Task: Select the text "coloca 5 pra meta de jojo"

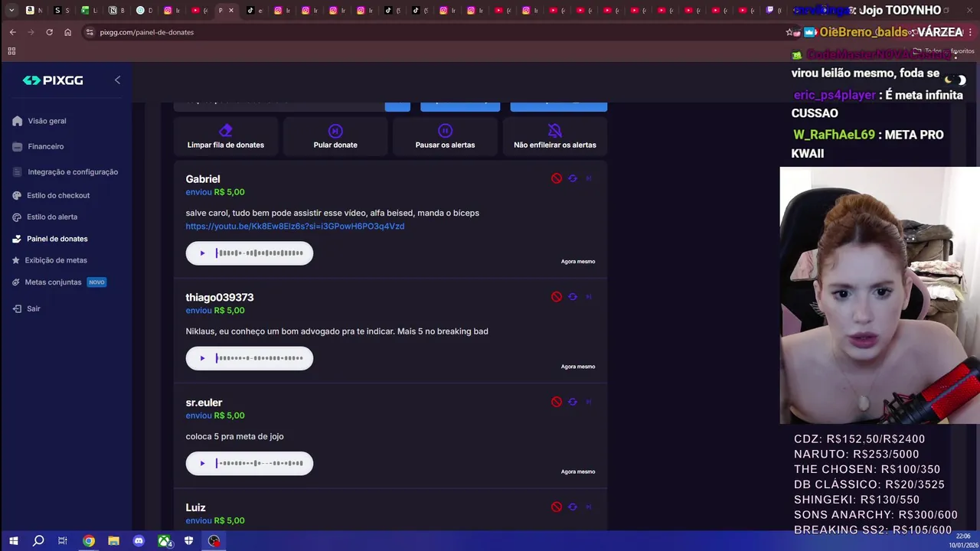Action: 234,436
